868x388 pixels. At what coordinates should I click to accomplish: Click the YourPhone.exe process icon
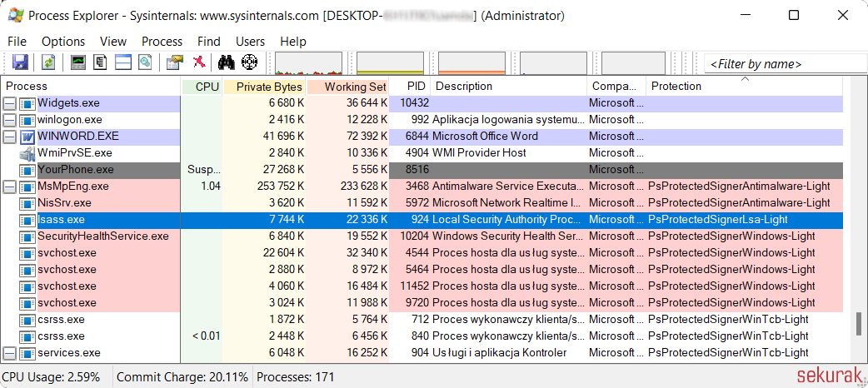[27, 170]
